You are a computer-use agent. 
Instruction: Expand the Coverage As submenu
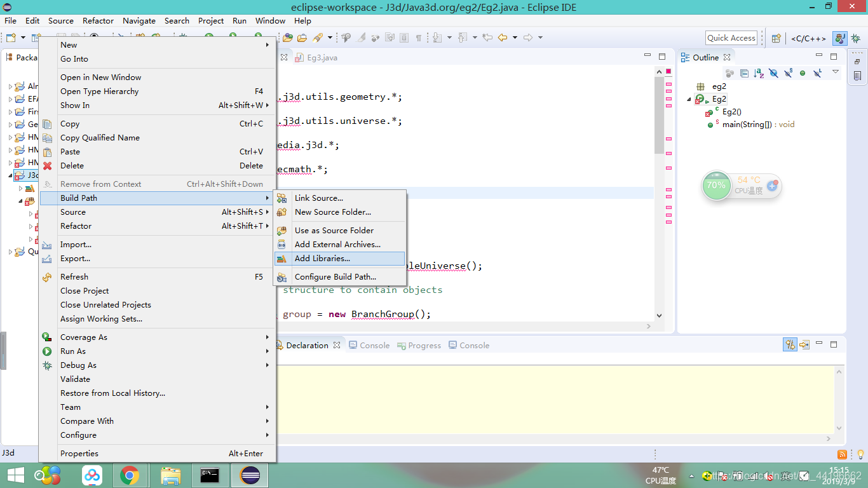point(158,337)
